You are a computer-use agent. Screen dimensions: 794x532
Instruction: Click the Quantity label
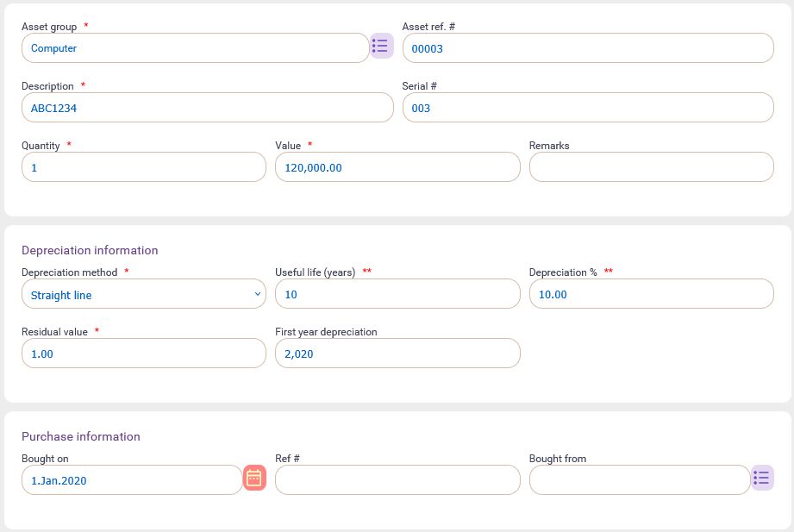click(x=41, y=146)
